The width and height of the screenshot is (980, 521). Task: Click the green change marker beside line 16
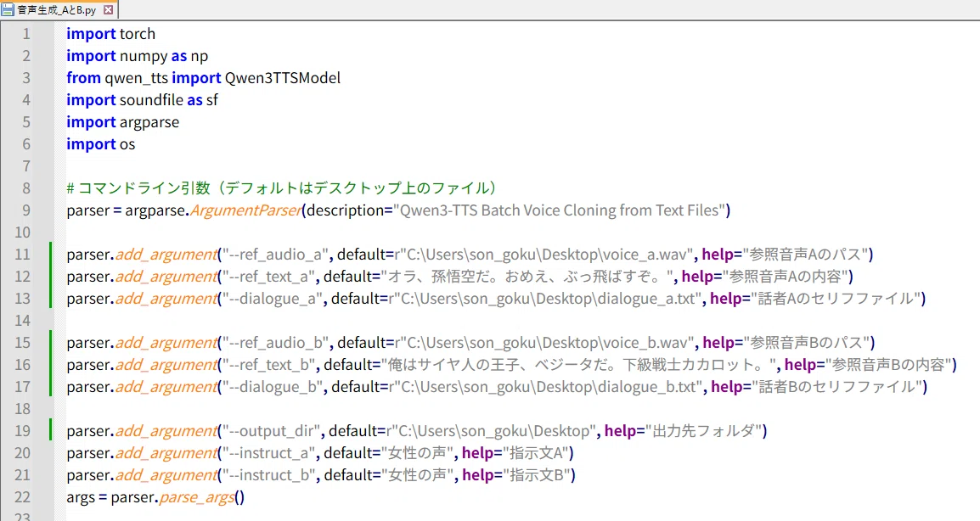[51, 365]
